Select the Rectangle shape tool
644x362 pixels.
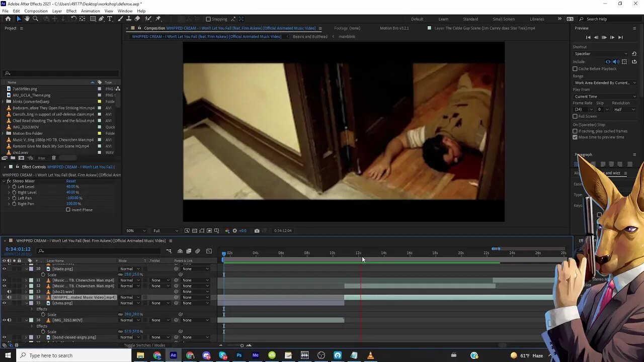click(x=93, y=19)
